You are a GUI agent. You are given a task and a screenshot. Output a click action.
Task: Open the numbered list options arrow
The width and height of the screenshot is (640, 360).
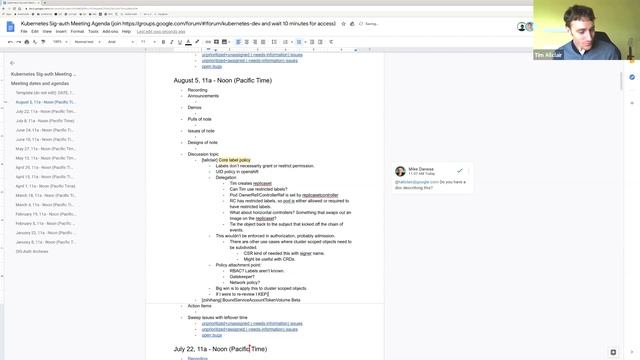point(291,42)
